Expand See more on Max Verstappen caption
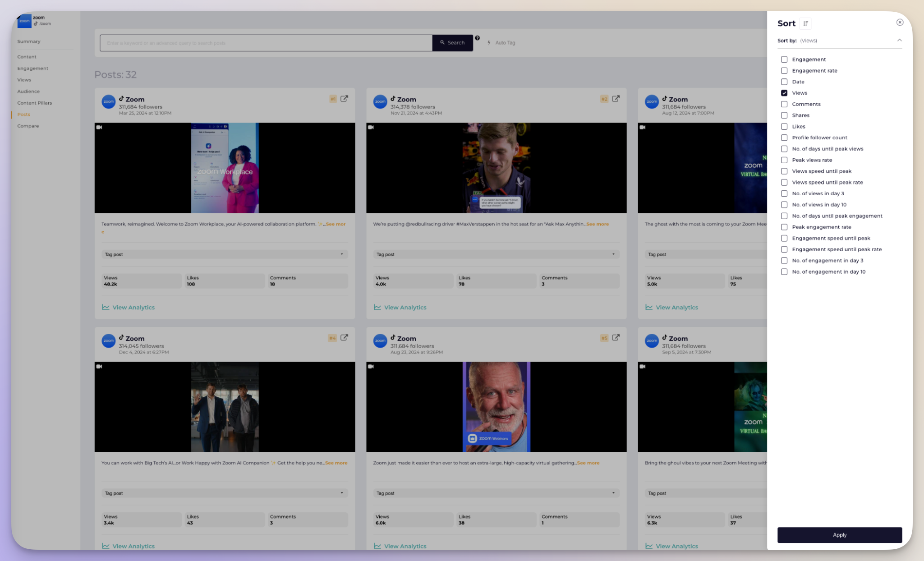924x561 pixels. pos(598,224)
